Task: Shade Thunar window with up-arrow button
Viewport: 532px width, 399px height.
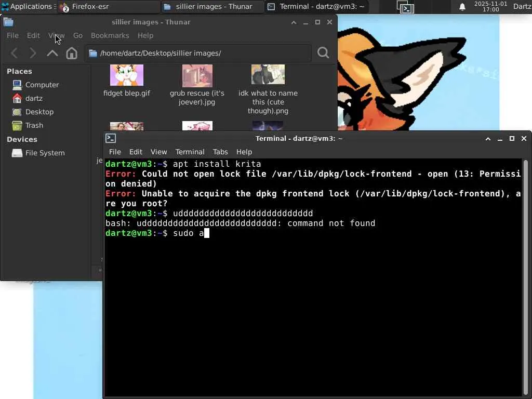Action: coord(294,22)
